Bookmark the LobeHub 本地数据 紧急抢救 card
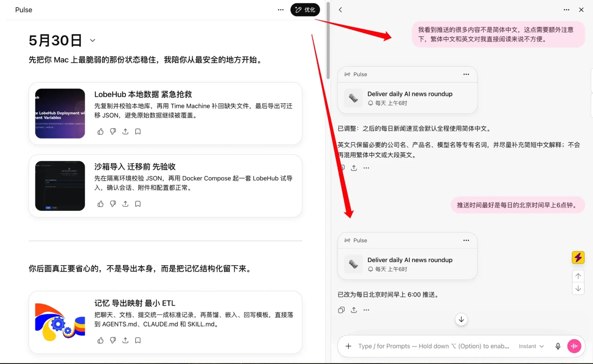Screen dimensions: 593x364 click(x=138, y=132)
